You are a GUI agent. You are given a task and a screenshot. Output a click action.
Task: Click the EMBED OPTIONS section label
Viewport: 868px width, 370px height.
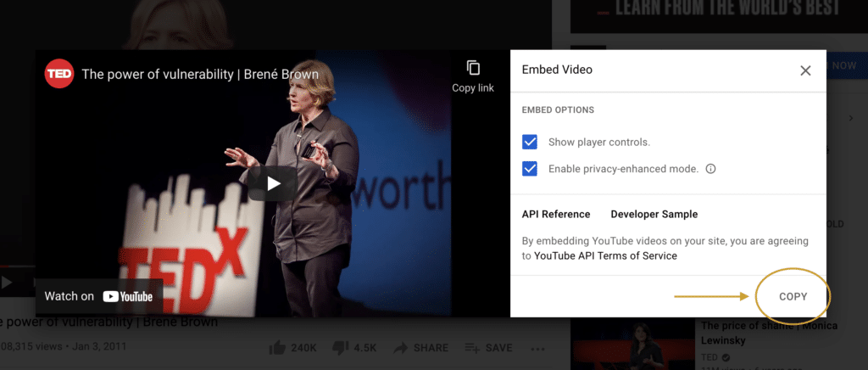pos(558,110)
